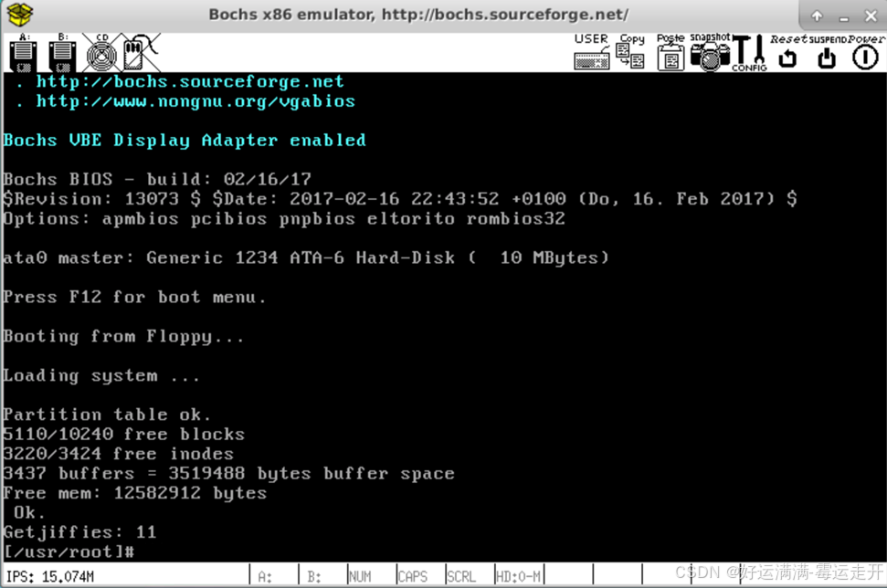Click the NUM lock indicator
This screenshot has height=588, width=887.
360,577
